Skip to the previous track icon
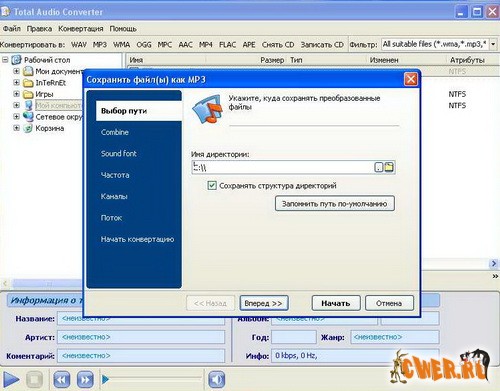The height and width of the screenshot is (391, 500). coord(62,379)
